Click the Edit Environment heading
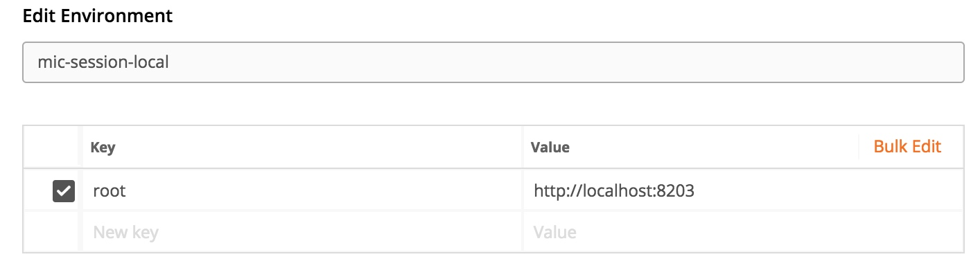 click(98, 16)
